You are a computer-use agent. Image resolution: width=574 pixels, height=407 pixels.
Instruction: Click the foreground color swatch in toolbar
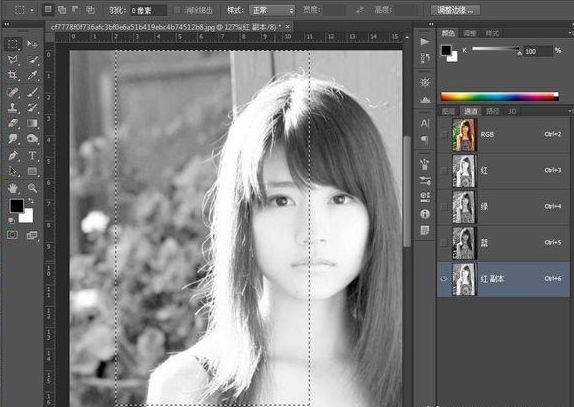point(16,206)
